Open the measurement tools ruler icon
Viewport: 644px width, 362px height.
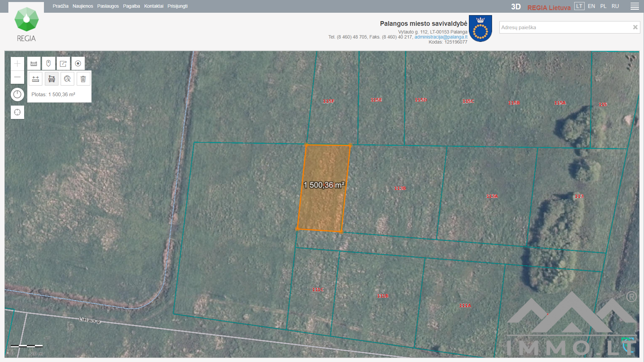pos(34,63)
